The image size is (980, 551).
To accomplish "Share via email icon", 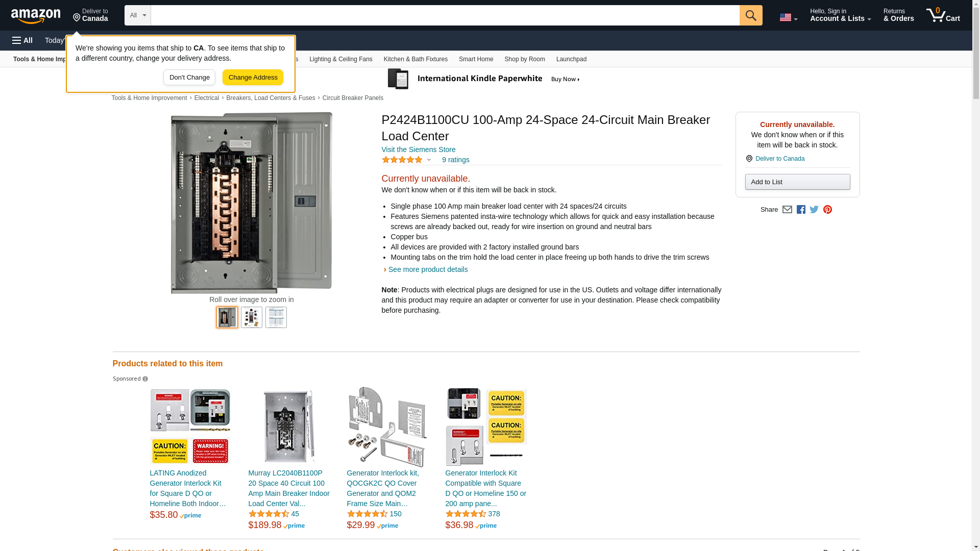I will pos(787,210).
